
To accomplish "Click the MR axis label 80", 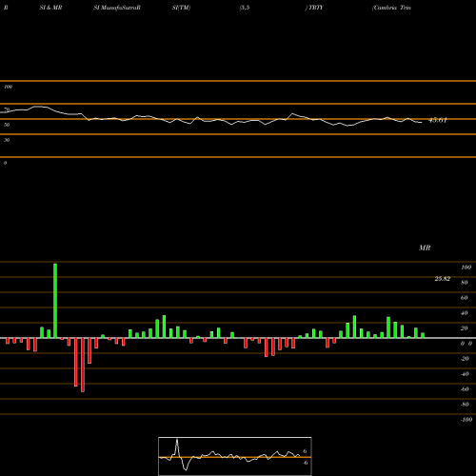I will [465, 283].
